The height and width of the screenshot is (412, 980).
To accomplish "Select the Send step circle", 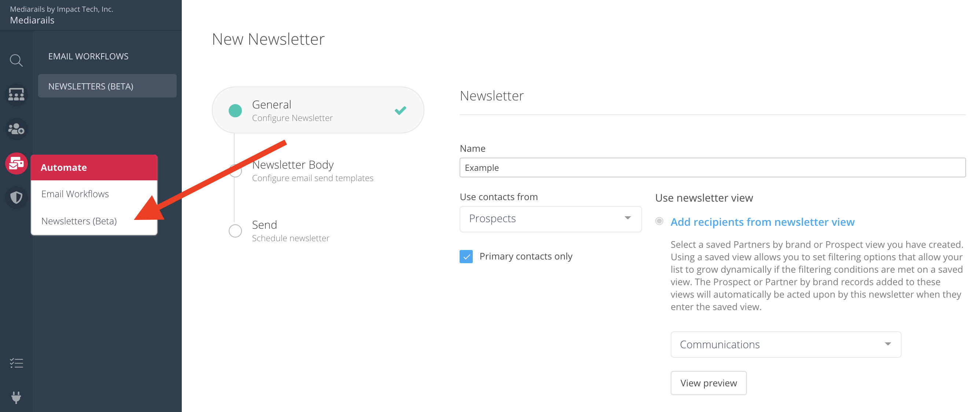I will 235,231.
